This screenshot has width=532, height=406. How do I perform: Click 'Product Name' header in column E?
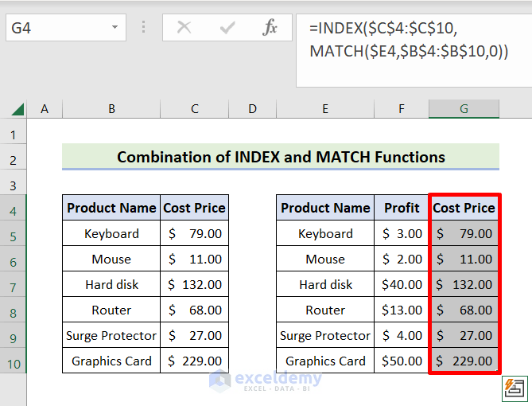(x=325, y=208)
